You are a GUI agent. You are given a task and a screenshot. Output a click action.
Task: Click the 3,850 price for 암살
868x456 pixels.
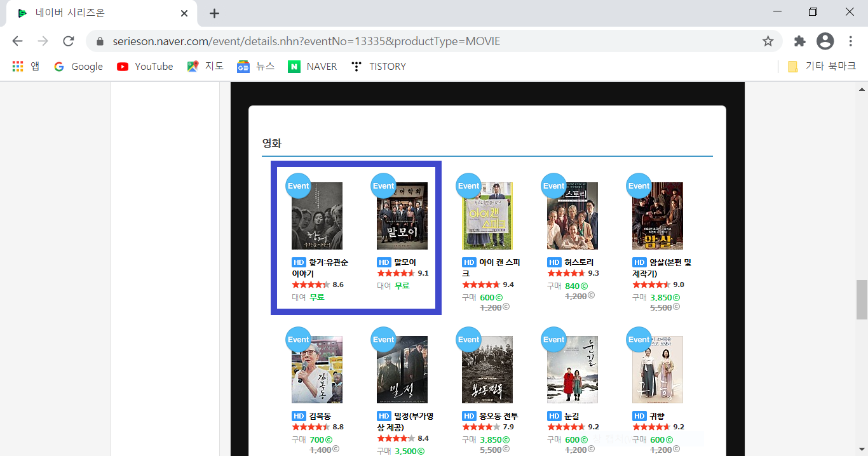point(665,297)
